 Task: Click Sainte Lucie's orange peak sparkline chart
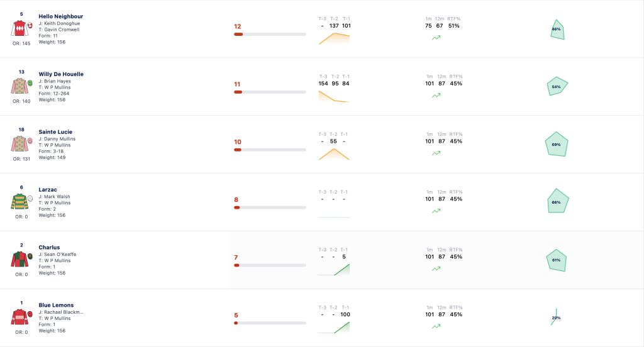(334, 154)
